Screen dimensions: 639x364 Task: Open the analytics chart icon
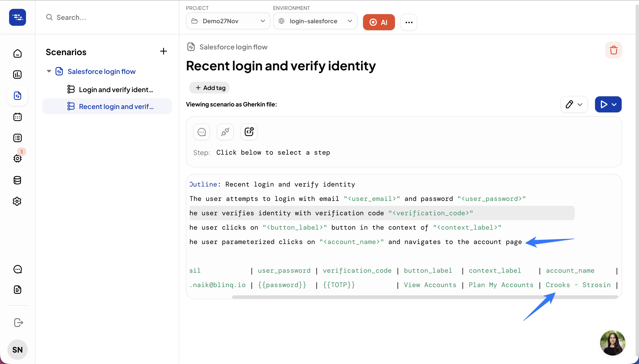click(17, 75)
